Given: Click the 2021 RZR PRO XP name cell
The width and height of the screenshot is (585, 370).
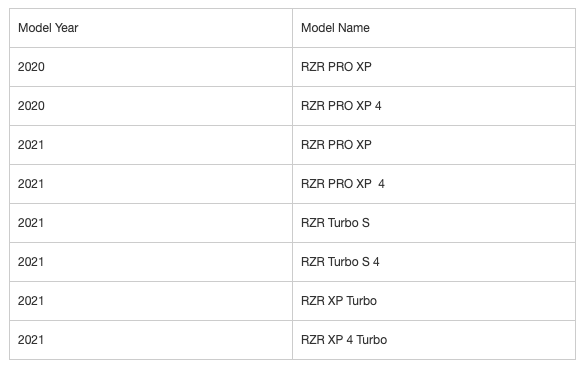Looking at the screenshot, I should point(434,145).
